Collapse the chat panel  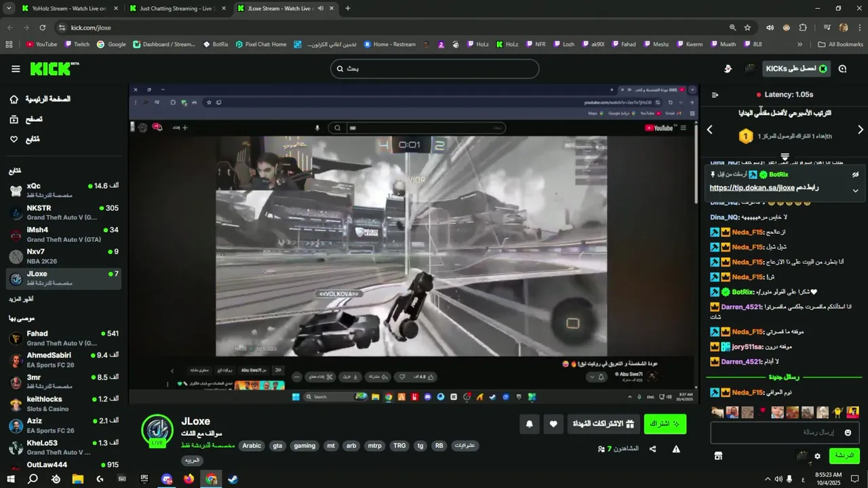click(715, 95)
